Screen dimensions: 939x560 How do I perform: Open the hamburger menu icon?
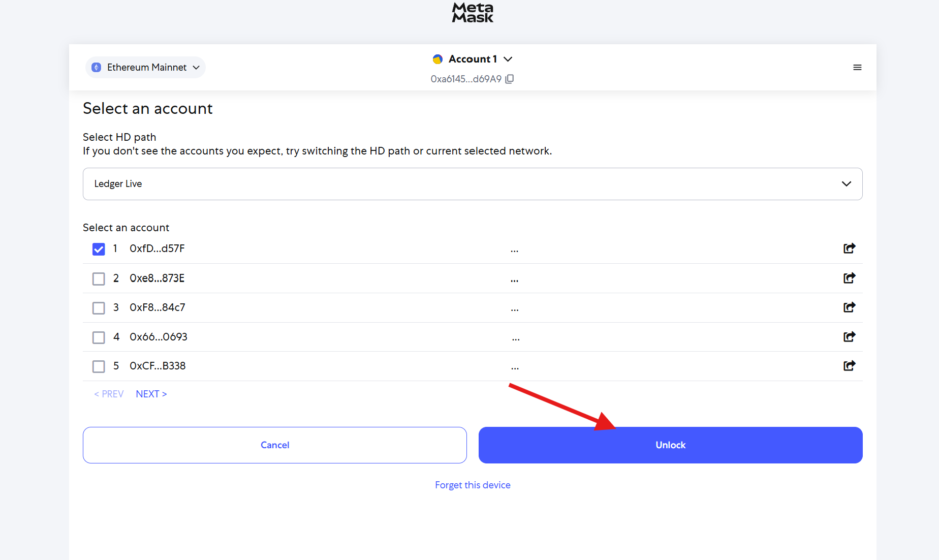pyautogui.click(x=857, y=68)
